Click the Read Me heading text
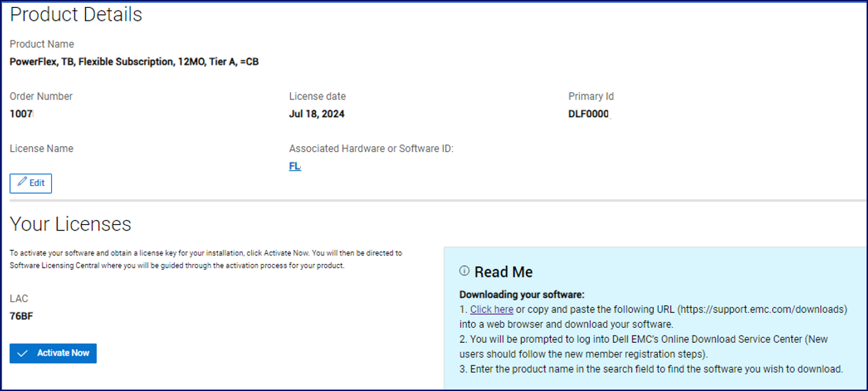The width and height of the screenshot is (868, 391). [503, 272]
